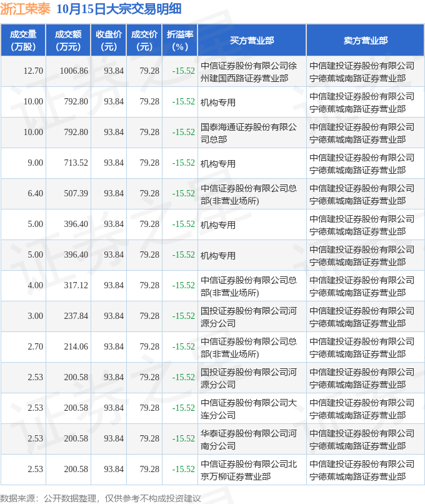Click the 成交额(万元) column header
This screenshot has height=504, width=425.
(68, 40)
